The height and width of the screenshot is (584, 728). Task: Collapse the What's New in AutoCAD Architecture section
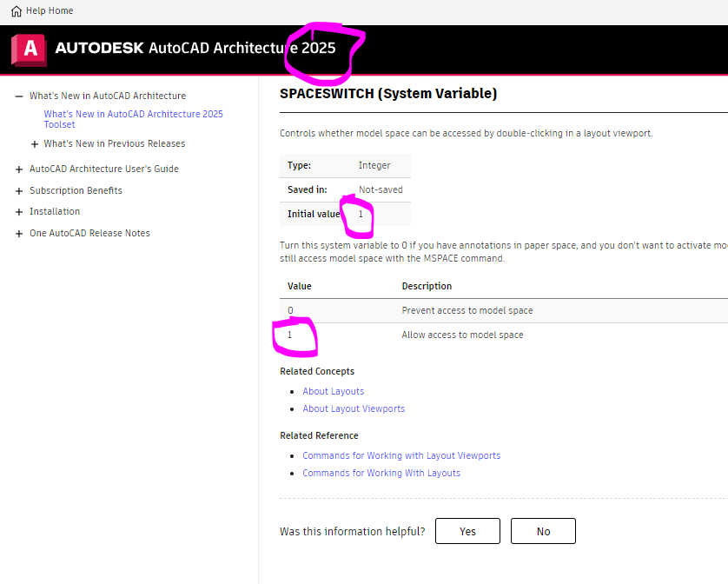[x=18, y=96]
